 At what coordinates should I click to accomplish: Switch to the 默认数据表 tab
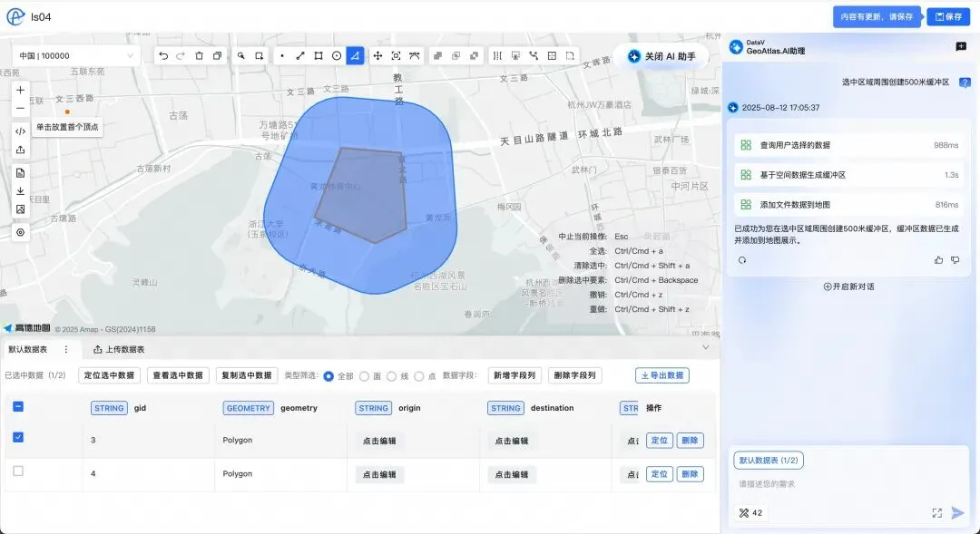[x=28, y=349]
